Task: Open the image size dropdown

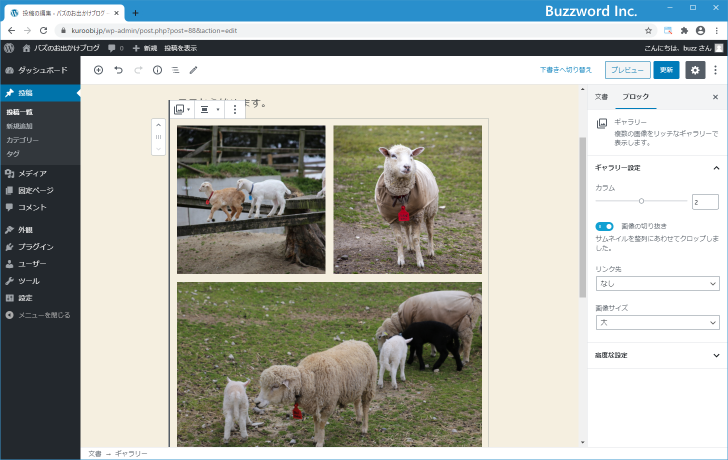Action: click(657, 323)
